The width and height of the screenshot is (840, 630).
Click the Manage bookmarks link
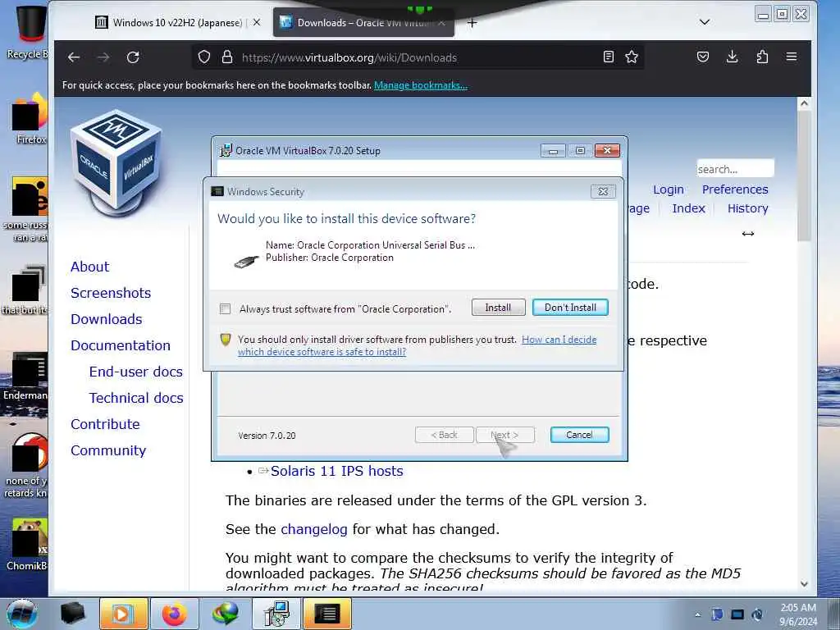(421, 85)
